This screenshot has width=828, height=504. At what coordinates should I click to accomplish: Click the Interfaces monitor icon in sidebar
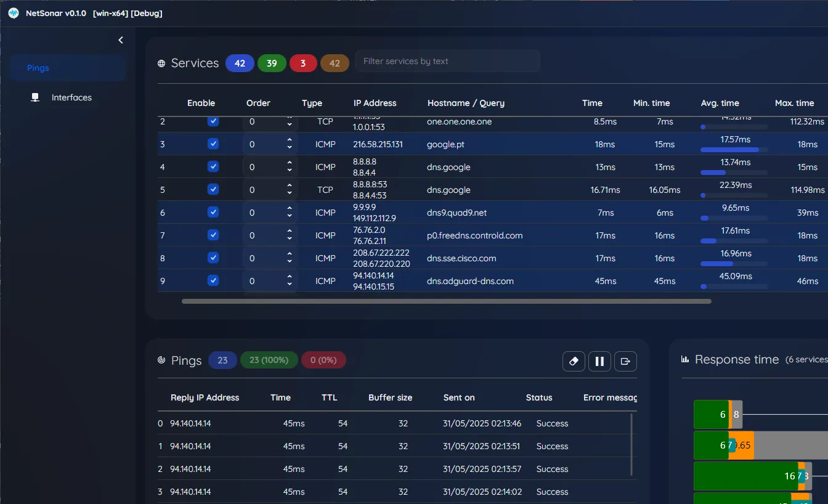(35, 97)
